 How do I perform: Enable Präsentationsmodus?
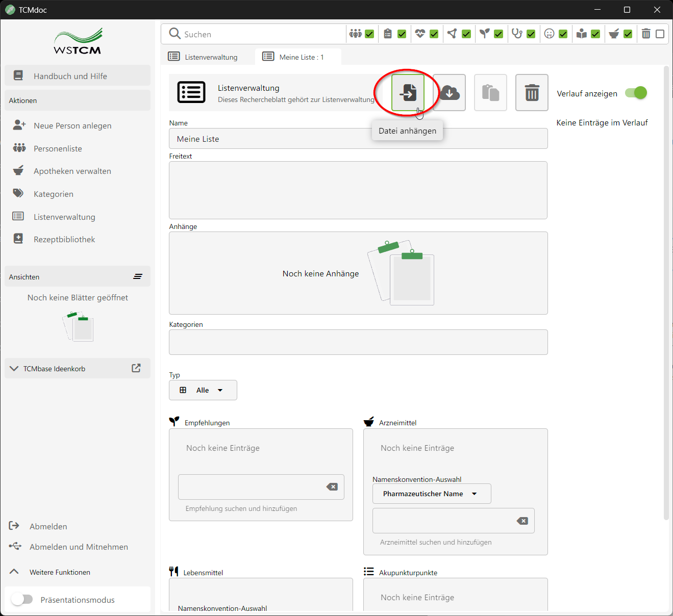[x=22, y=599]
